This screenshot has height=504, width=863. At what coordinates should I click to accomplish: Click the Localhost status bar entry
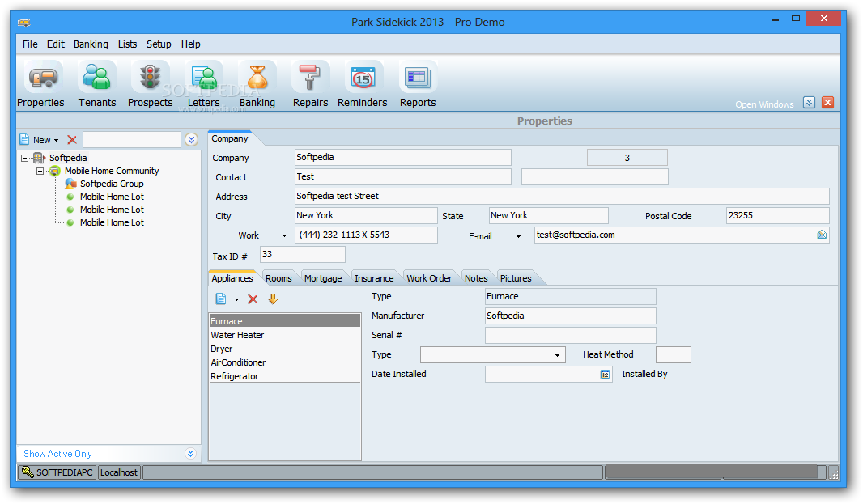pos(119,472)
